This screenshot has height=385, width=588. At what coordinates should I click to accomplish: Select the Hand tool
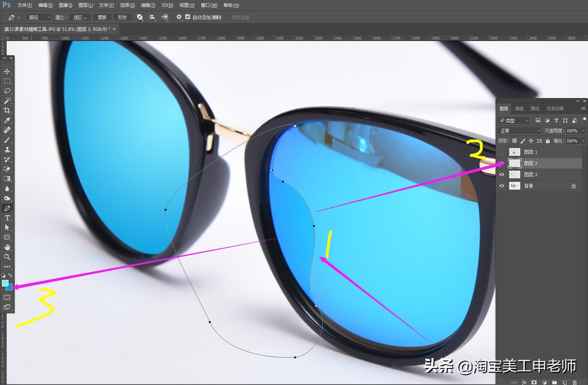tap(7, 247)
